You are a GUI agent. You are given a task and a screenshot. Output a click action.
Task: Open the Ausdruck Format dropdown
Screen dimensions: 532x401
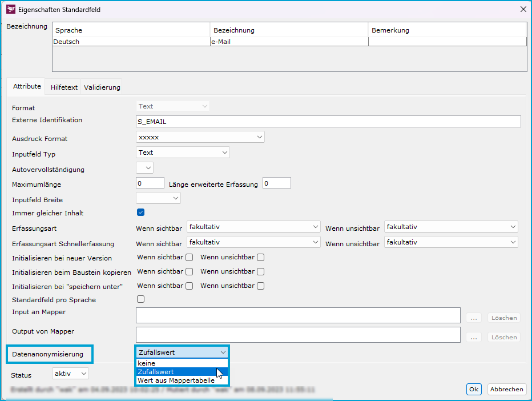click(x=200, y=137)
